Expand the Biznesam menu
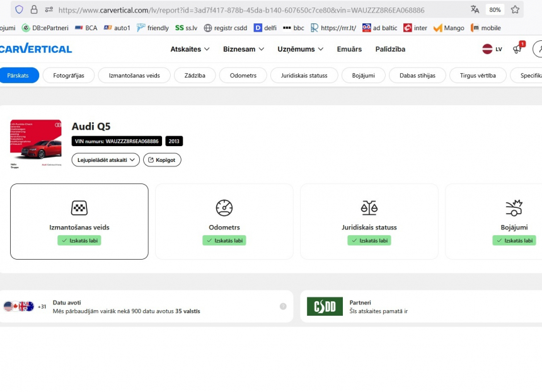Viewport: 542px width, 392px height. click(x=243, y=49)
